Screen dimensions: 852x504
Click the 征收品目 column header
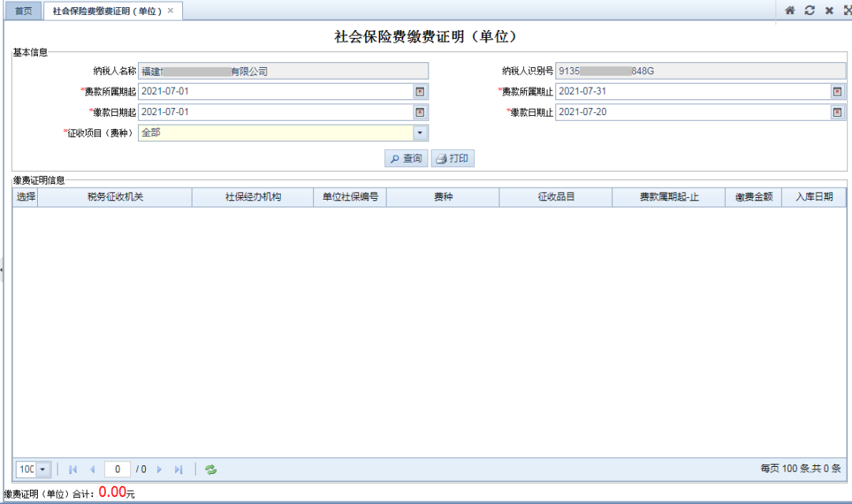click(556, 197)
